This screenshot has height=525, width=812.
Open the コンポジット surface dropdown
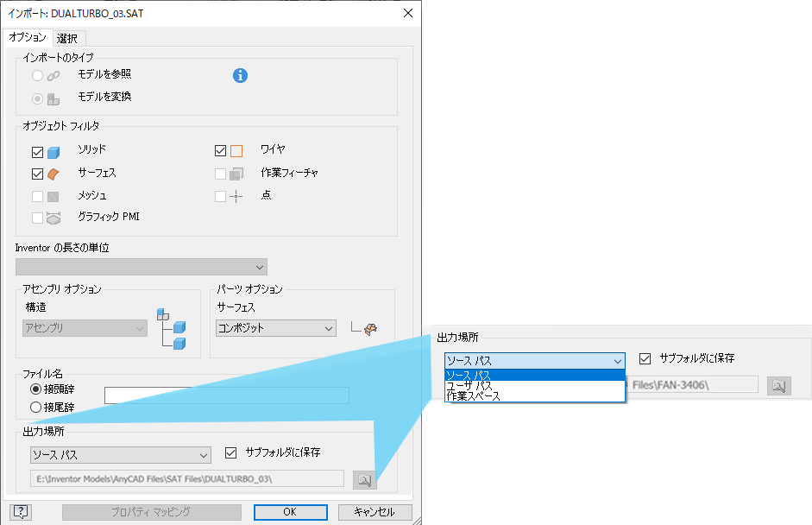tap(276, 328)
